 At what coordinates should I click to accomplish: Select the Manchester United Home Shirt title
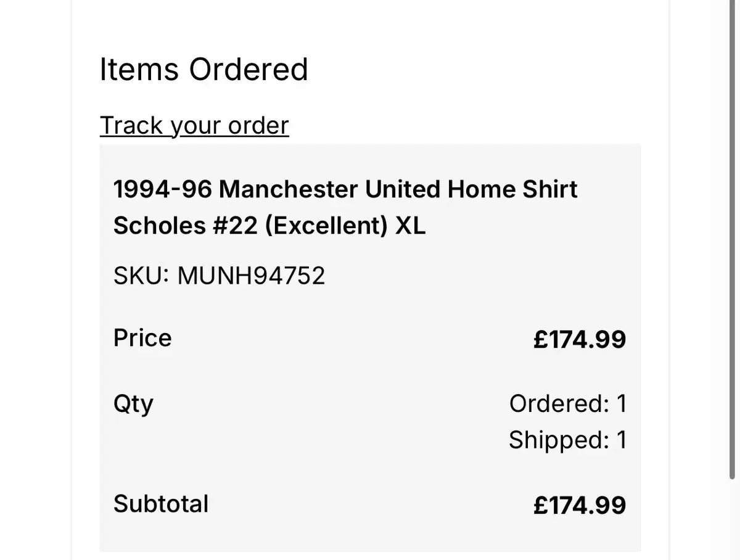click(345, 207)
